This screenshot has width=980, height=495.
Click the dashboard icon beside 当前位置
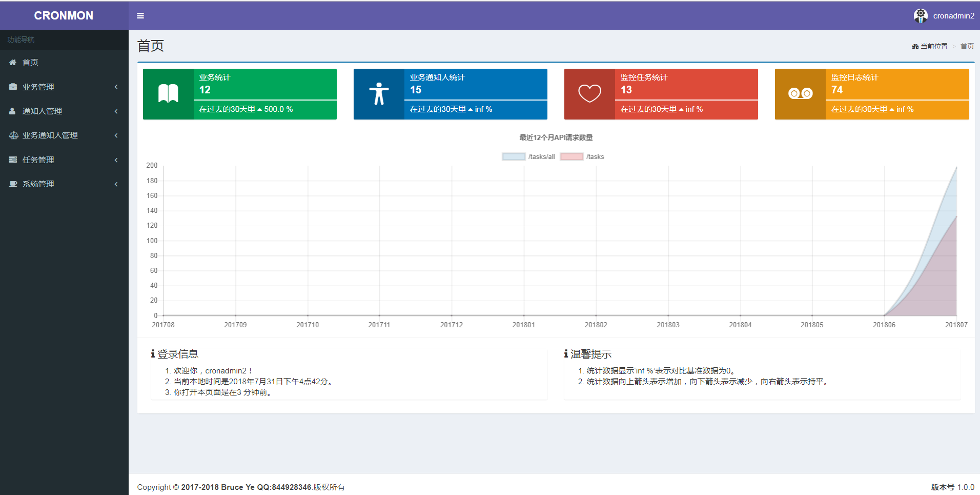915,47
